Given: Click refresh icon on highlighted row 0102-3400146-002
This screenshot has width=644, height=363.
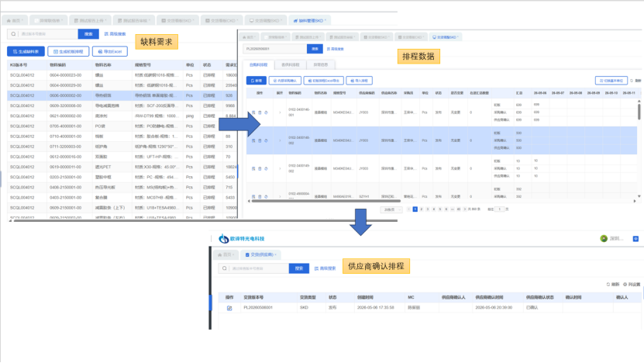Looking at the screenshot, I should (266, 140).
